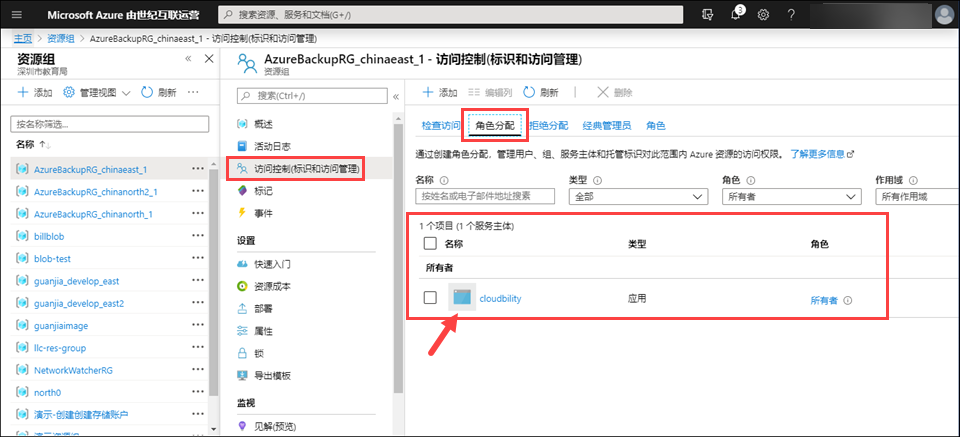Click Add in the access control toolbar
The width and height of the screenshot is (960, 437).
[440, 92]
